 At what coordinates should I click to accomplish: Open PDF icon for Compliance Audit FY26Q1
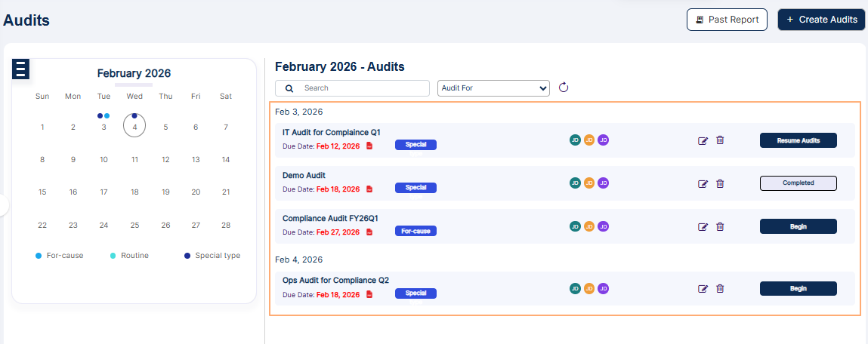[369, 232]
